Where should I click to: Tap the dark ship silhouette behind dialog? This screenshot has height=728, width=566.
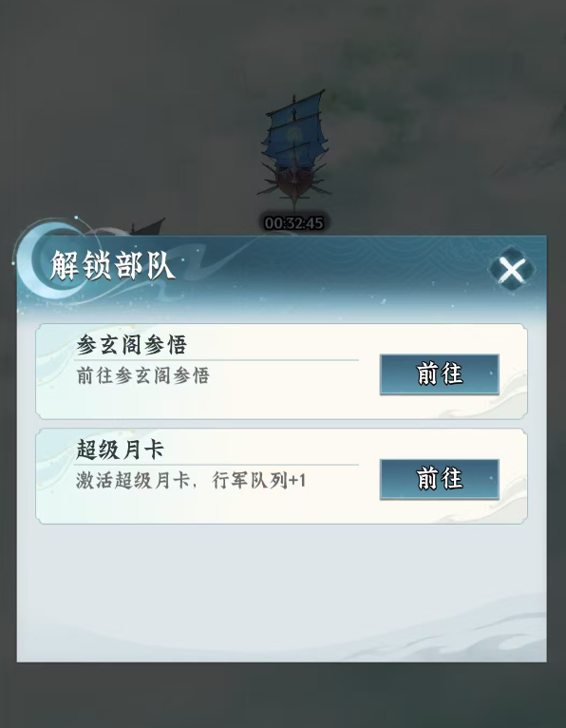click(x=145, y=226)
